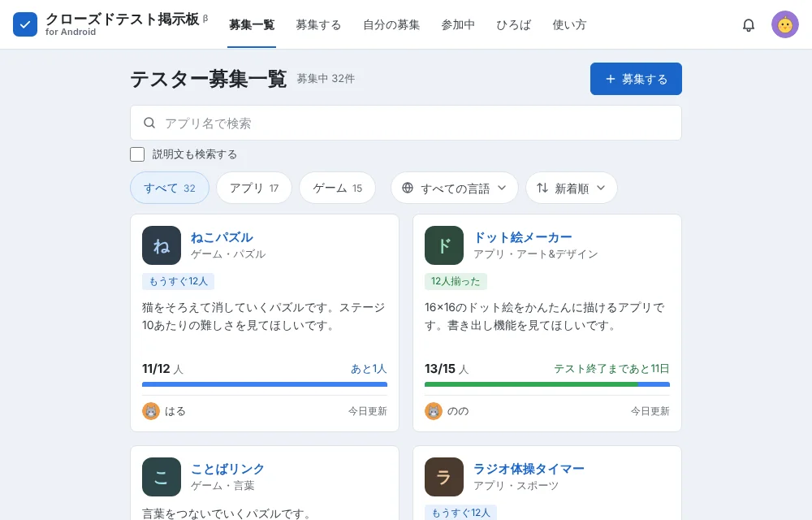Screen dimensions: 812x520
Task: Click the ことばリンク app icon
Action: pos(162,476)
